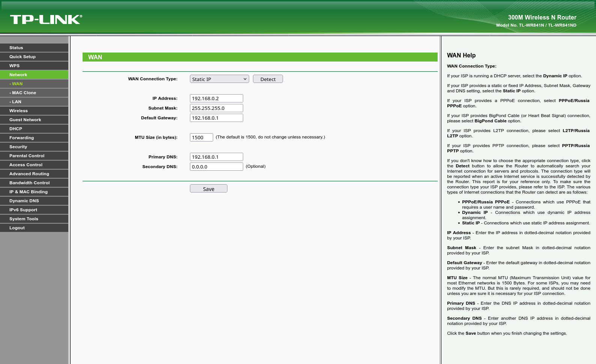
Task: Click the WAN Help heading
Action: coord(461,55)
